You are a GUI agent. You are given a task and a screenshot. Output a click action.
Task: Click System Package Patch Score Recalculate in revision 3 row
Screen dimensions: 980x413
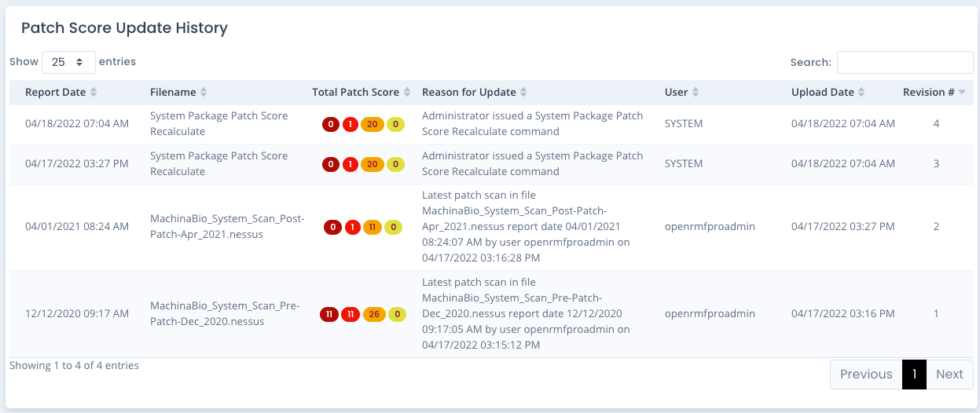pyautogui.click(x=219, y=164)
